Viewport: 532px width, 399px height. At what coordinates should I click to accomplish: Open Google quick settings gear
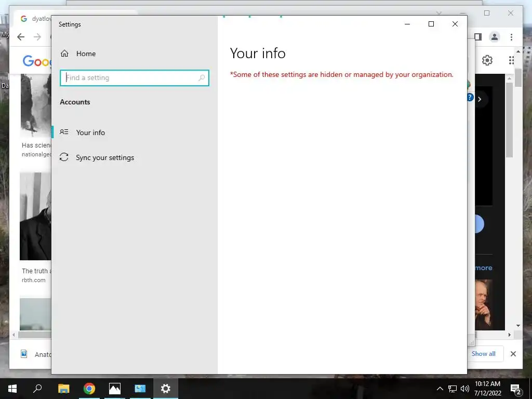point(487,60)
